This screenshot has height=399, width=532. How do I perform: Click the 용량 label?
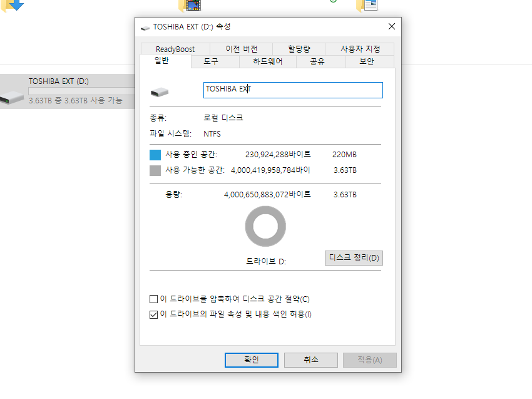pos(174,195)
